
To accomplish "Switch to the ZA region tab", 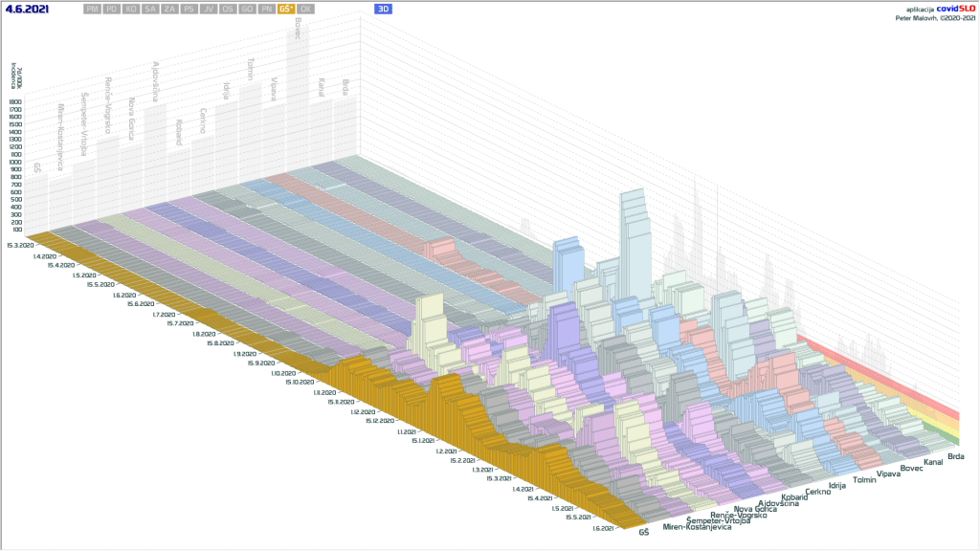I will click(169, 9).
